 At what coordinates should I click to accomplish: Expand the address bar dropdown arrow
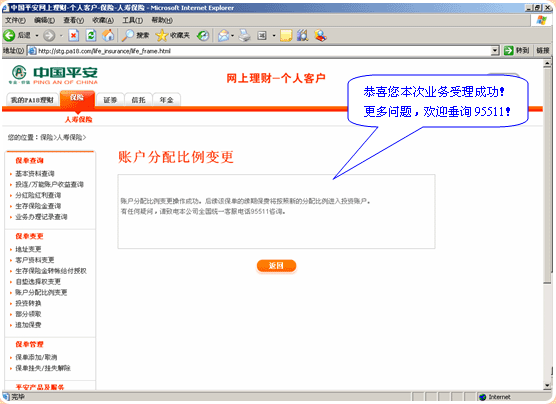click(x=495, y=51)
